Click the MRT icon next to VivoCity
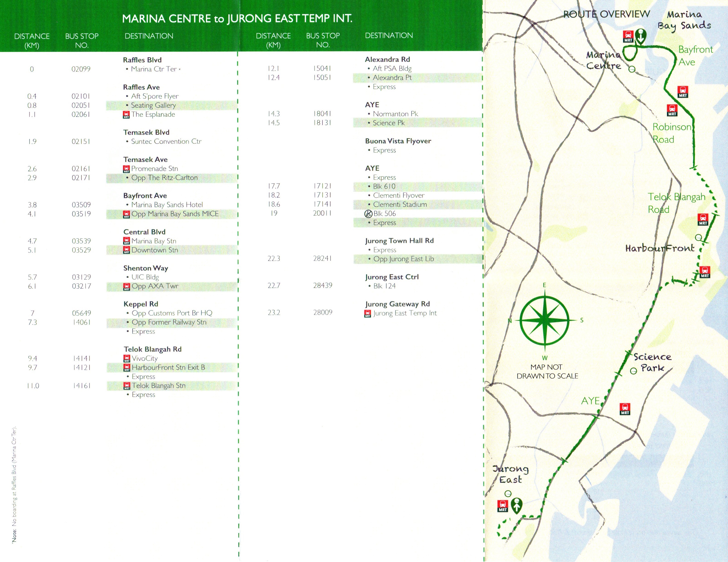Screen dimensions: 728x562 pos(127,358)
